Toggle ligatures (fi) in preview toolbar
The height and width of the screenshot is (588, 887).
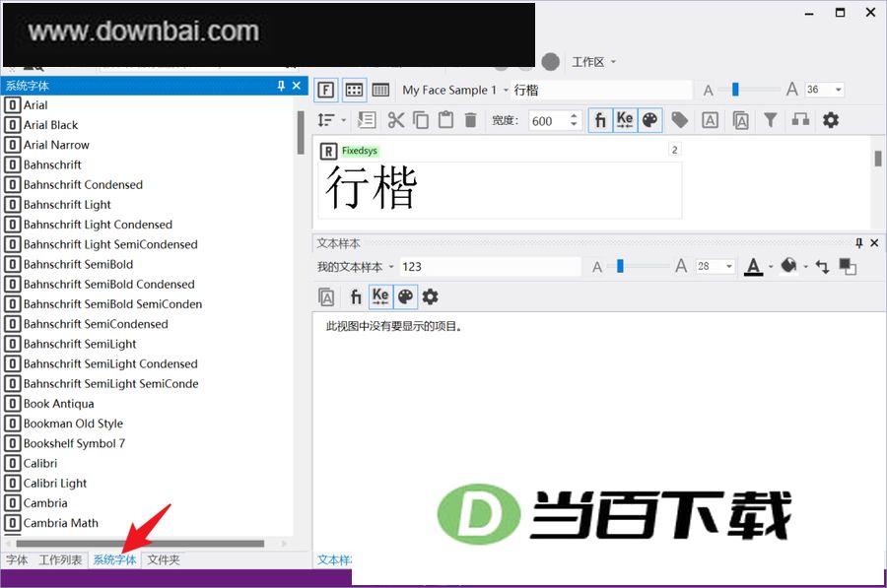point(600,120)
